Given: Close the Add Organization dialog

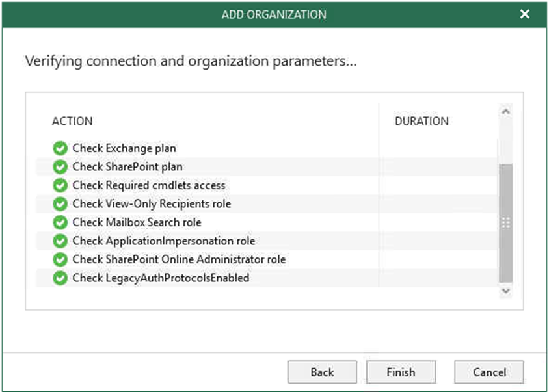Looking at the screenshot, I should click(x=524, y=14).
